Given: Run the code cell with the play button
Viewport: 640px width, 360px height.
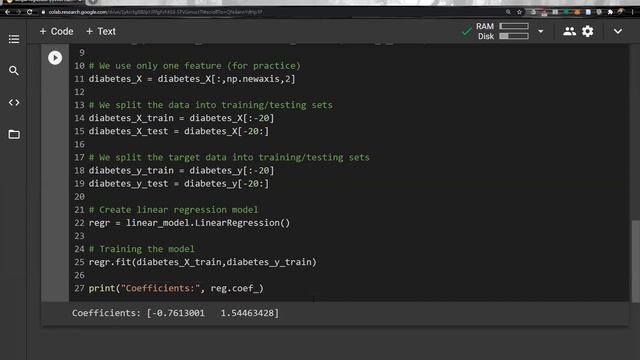Looking at the screenshot, I should click(x=55, y=58).
